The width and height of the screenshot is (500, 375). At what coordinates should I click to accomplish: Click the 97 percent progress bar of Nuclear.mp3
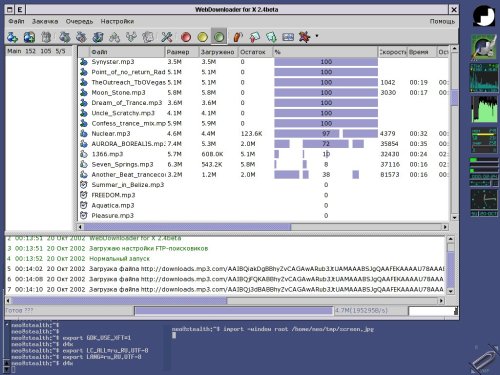[x=326, y=134]
